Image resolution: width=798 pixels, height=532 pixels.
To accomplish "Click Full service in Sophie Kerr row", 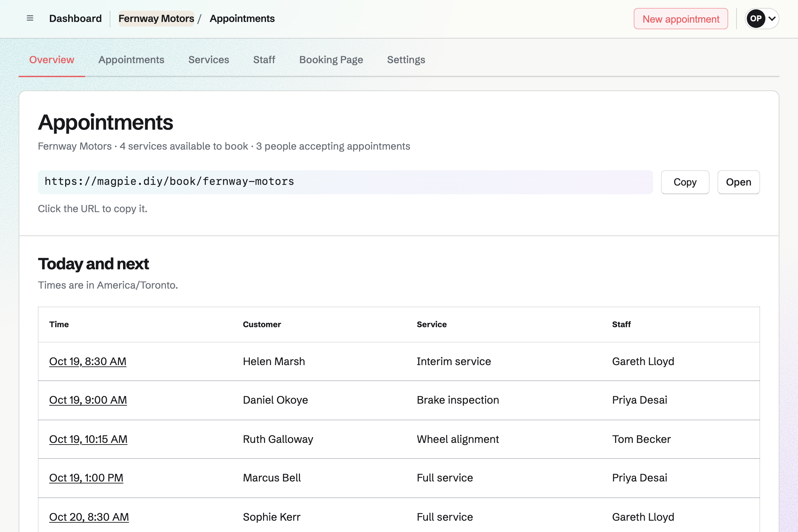I will (445, 517).
